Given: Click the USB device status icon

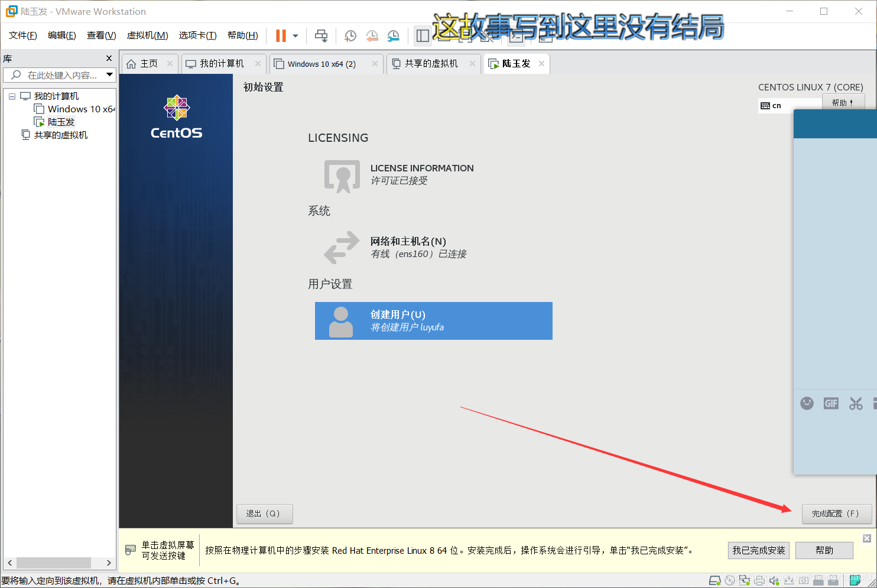Looking at the screenshot, I should 789,580.
